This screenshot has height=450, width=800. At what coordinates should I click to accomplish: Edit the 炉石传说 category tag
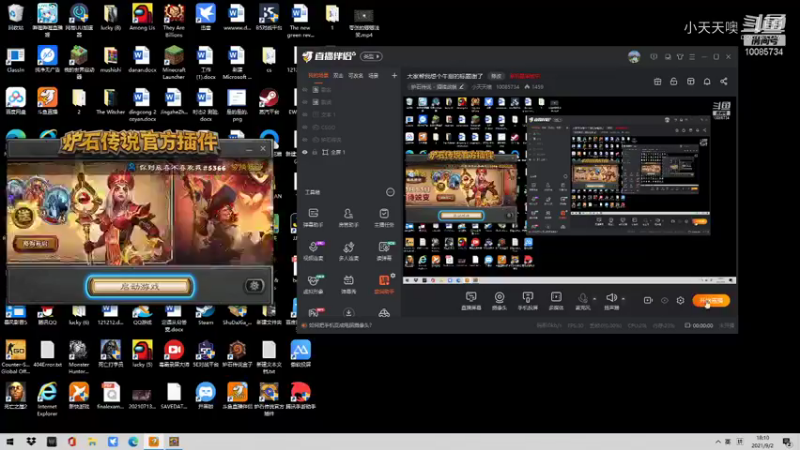(x=437, y=87)
